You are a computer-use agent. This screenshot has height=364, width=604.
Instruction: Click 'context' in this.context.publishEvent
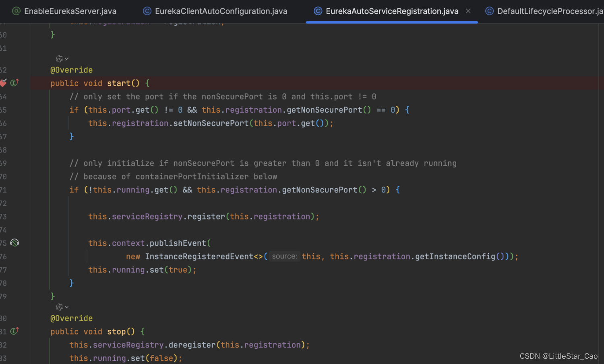[x=128, y=243]
